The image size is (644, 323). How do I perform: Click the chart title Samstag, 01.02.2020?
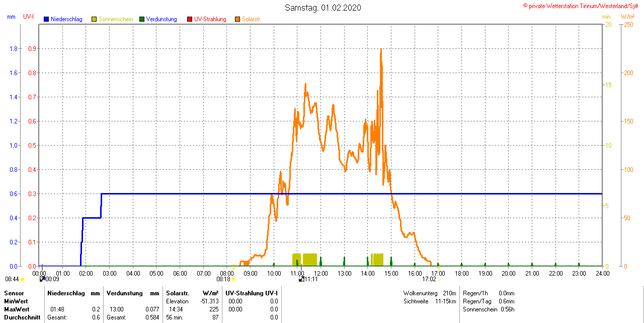click(323, 8)
